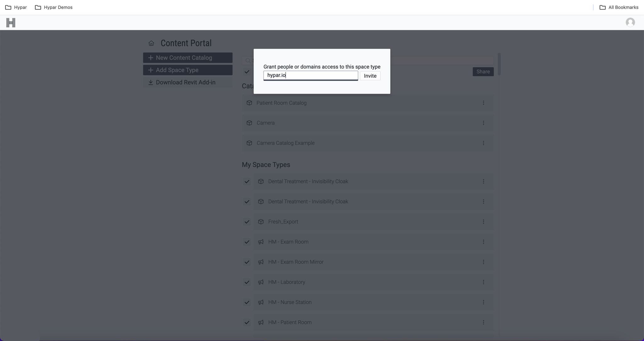
Task: Toggle the HM - Nurse Station checkbox
Action: 247,302
